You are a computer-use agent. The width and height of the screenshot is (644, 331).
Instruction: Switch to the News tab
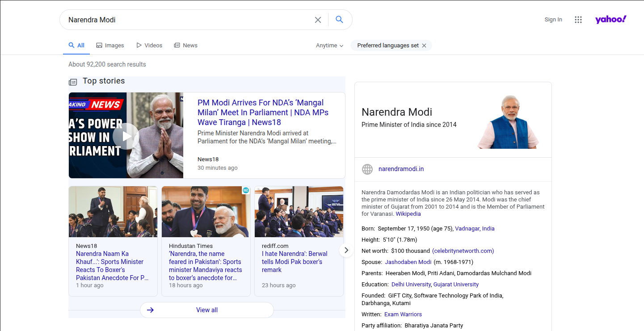pyautogui.click(x=185, y=46)
